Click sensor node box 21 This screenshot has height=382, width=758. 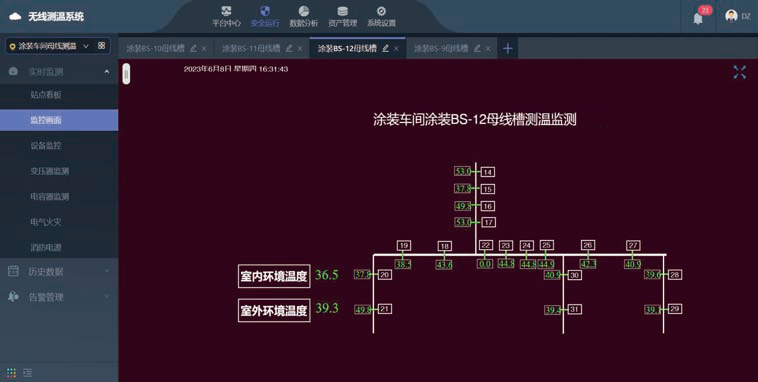coord(384,309)
